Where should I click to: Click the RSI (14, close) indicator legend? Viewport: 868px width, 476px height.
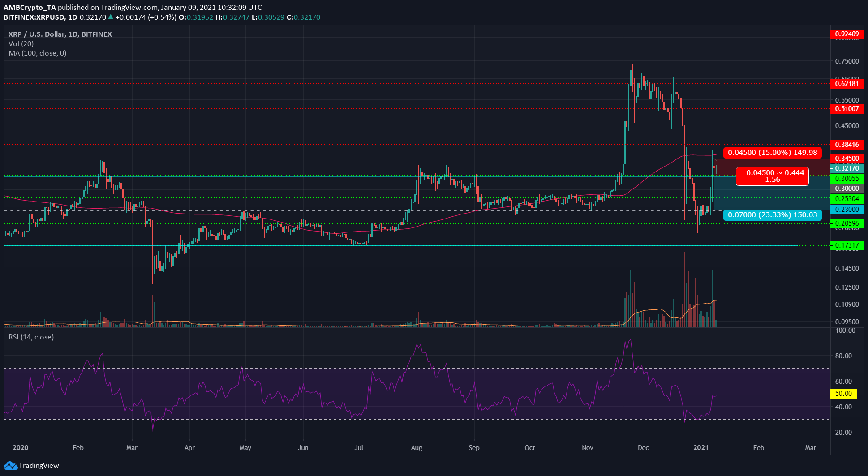31,337
